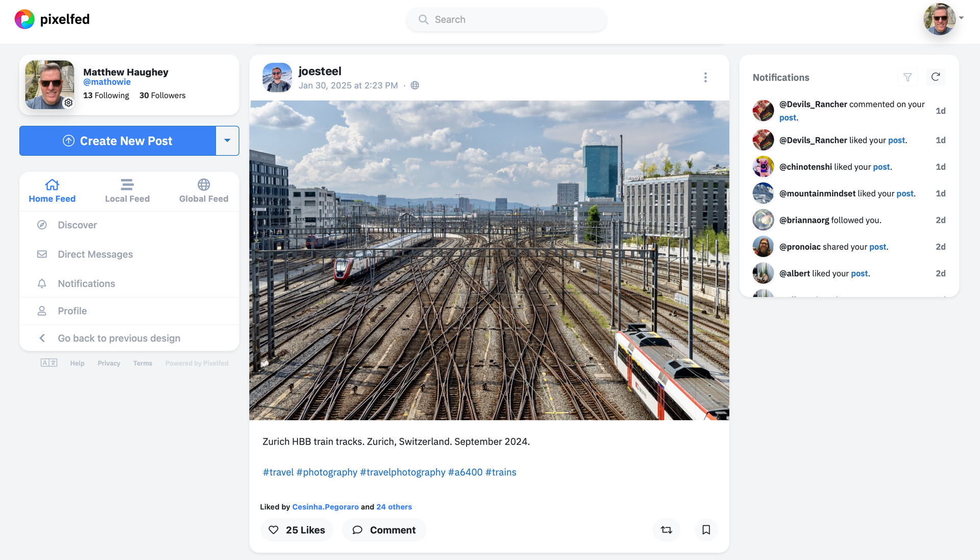980x560 pixels.
Task: Toggle the filter icon in Notifications panel
Action: [908, 78]
